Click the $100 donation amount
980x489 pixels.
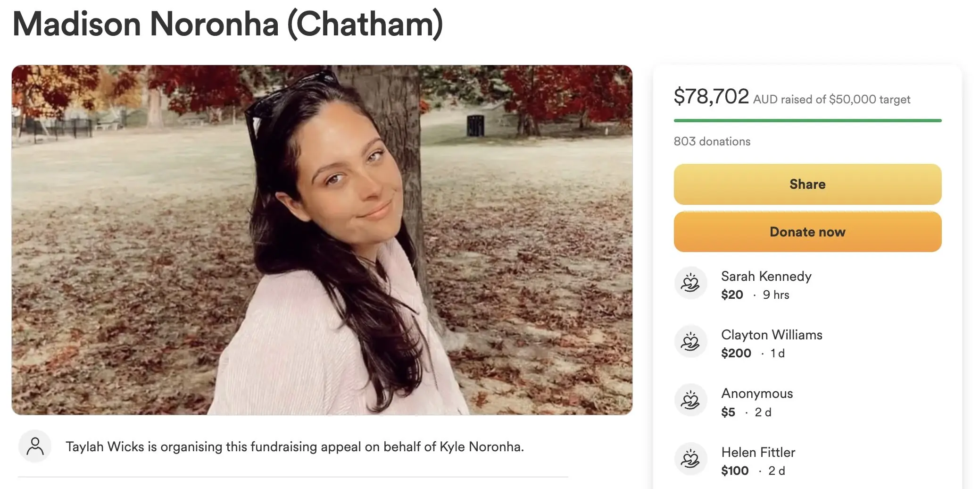tap(734, 471)
